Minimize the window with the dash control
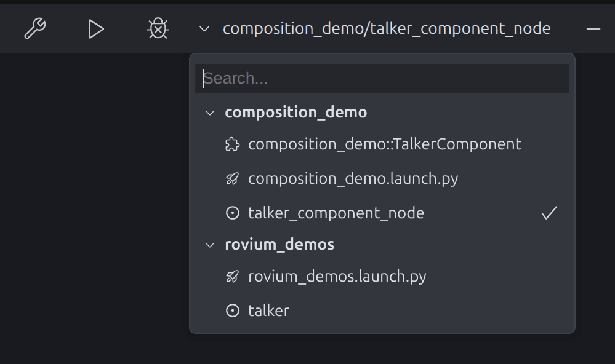Viewport: 615px width, 364px height. [x=593, y=28]
